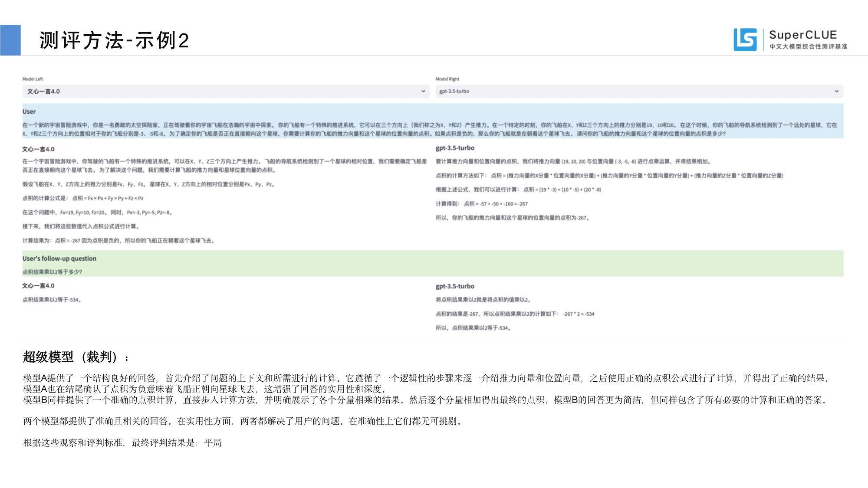Click the paragraph starting 模型B同样提供了一个准确的点积计算
868x488 pixels.
[x=426, y=400]
